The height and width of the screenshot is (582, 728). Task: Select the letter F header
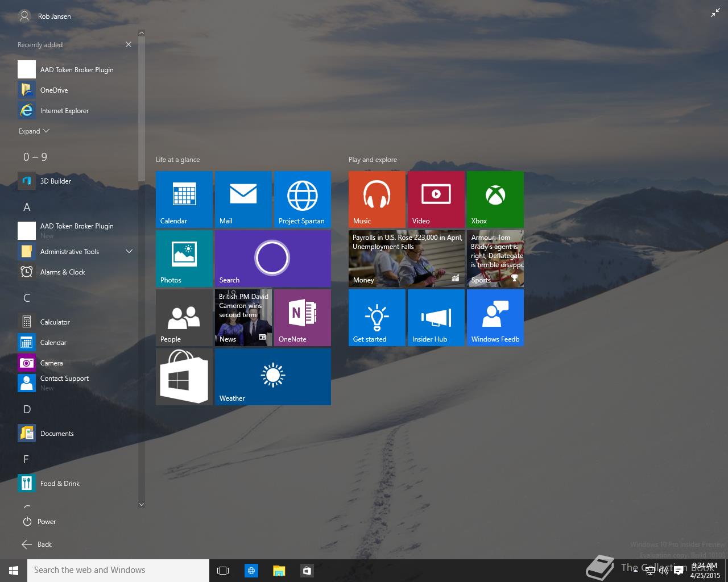click(26, 460)
